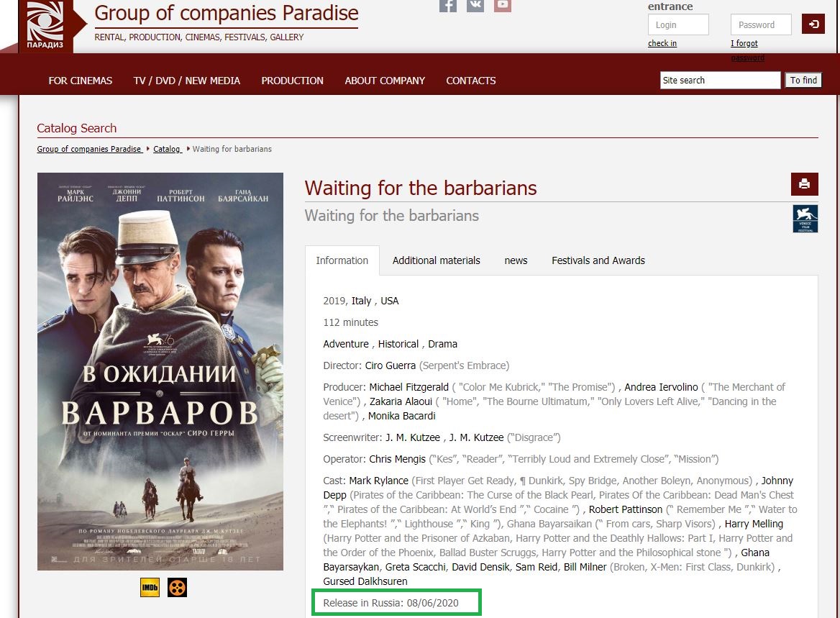Click the Italy country link

[361, 301]
